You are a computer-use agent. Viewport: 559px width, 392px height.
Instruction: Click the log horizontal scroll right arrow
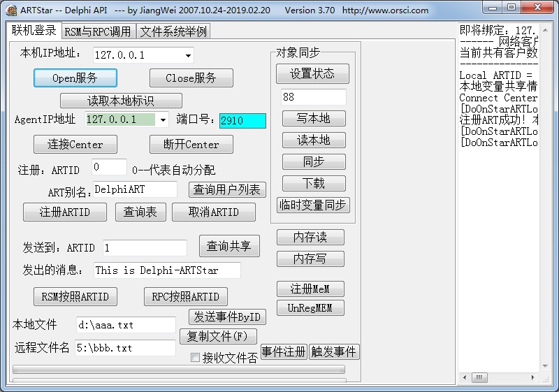point(532,377)
